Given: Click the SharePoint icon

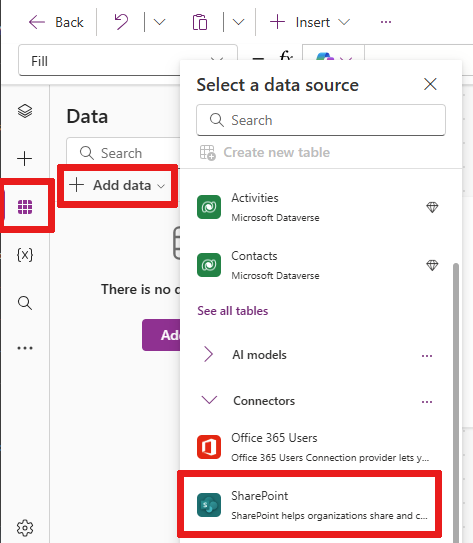Looking at the screenshot, I should (x=209, y=505).
